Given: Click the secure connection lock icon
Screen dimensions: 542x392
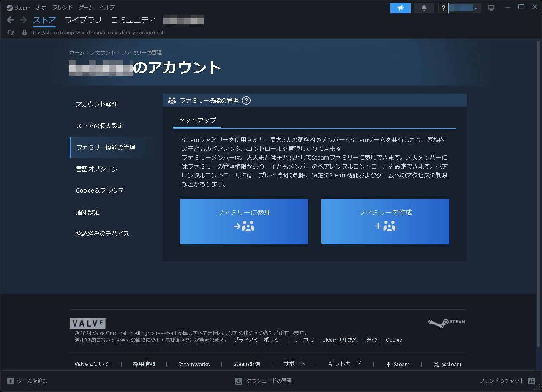Looking at the screenshot, I should 24,33.
